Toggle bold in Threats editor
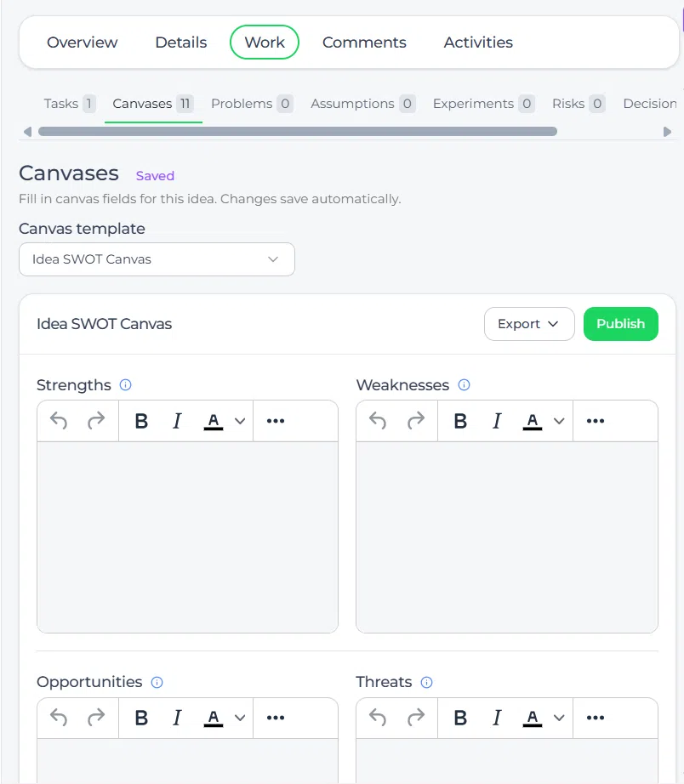 (x=460, y=718)
